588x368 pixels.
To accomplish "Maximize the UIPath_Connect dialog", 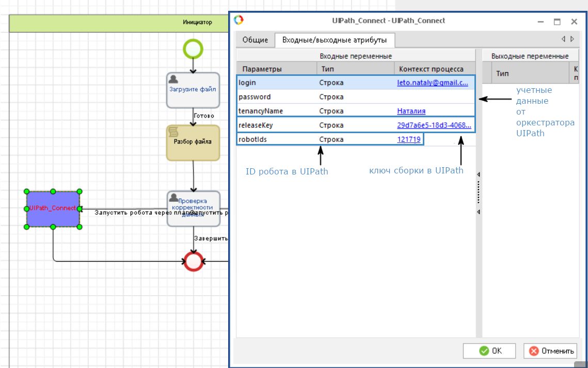I will (557, 22).
